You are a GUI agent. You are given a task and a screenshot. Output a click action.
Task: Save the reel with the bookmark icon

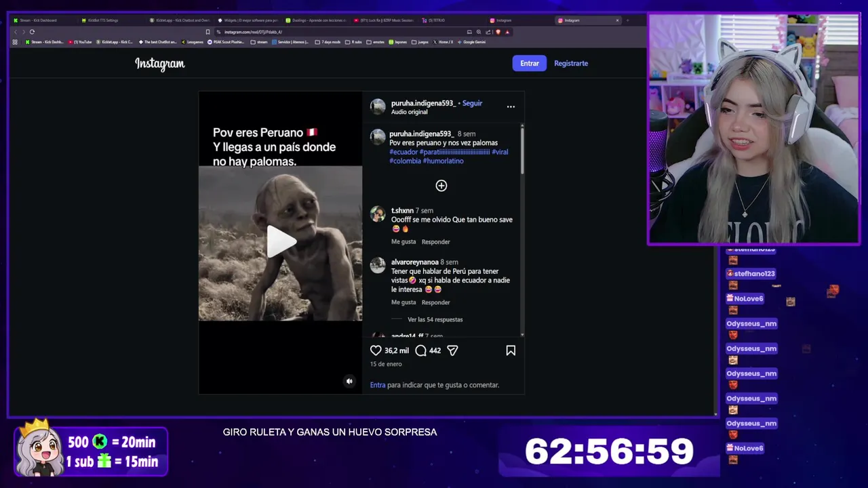511,350
